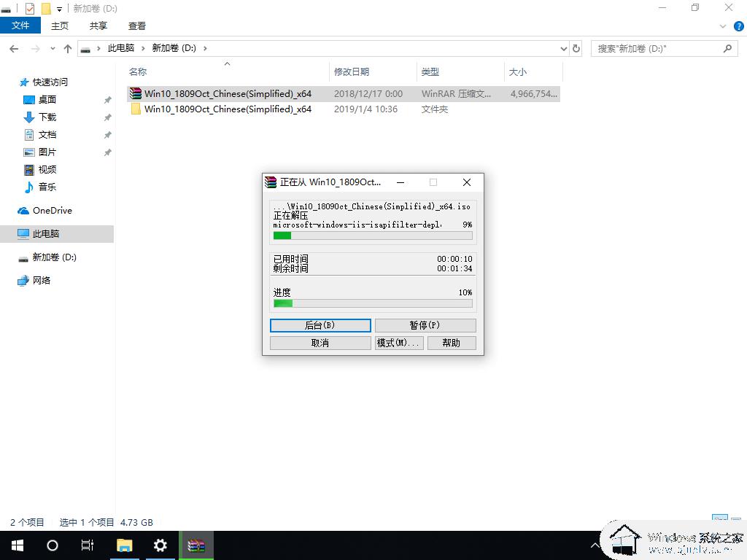
Task: Open recent locations dropdown arrow
Action: click(x=53, y=49)
